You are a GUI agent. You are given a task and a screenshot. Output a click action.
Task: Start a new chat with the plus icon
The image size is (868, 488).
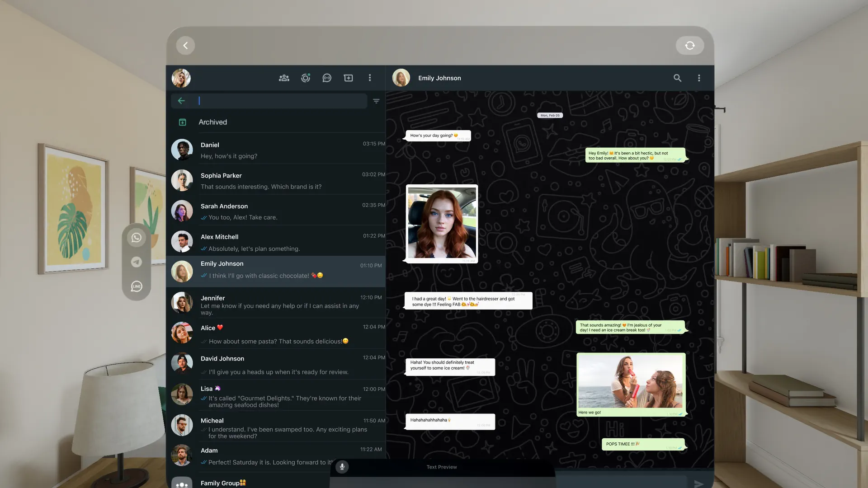tap(349, 78)
